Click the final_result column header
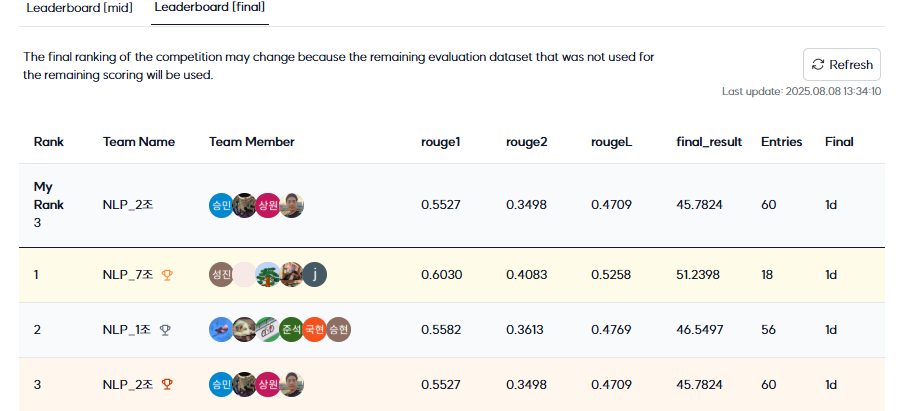This screenshot has height=411, width=900. pos(709,142)
